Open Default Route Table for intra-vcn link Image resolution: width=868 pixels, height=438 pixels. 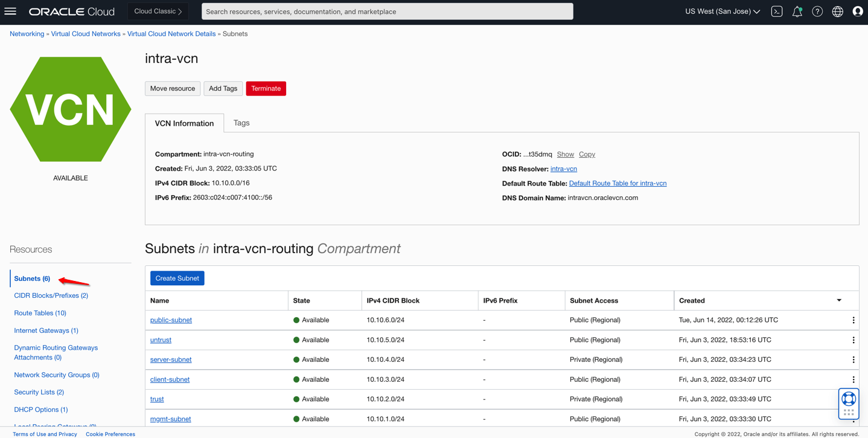pyautogui.click(x=617, y=183)
